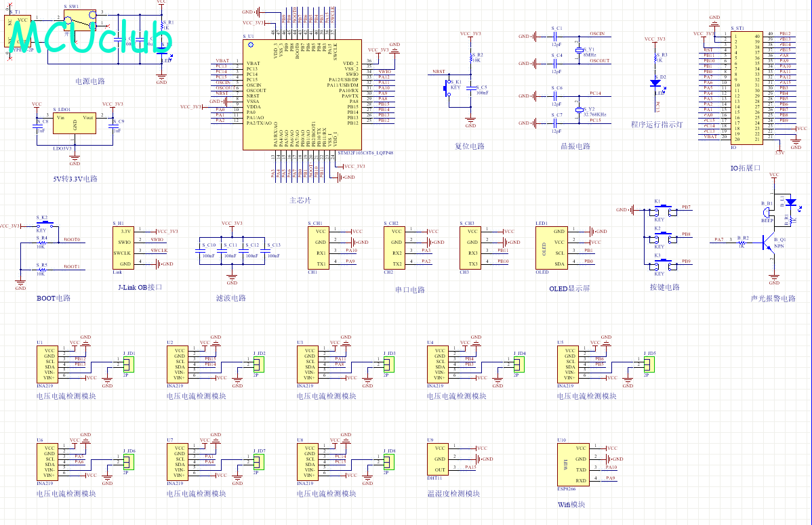
Task: Select the S_CH2 serial header block
Action: click(394, 247)
